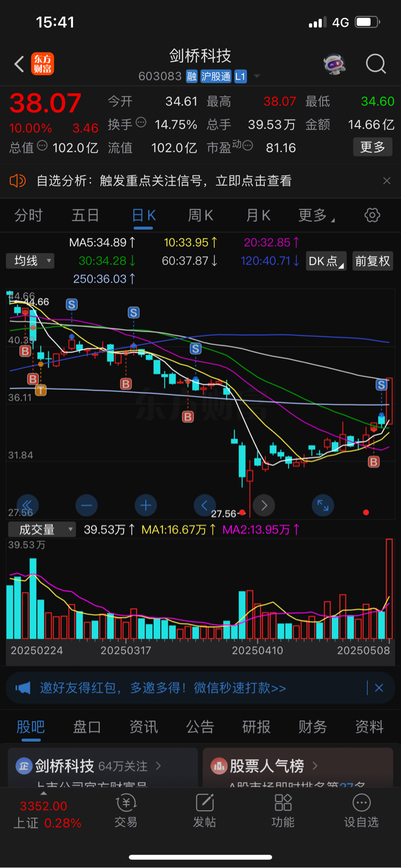Screen dimensions: 401x868
Task: Open the 成交量 indicator dropdown
Action: pyautogui.click(x=42, y=529)
